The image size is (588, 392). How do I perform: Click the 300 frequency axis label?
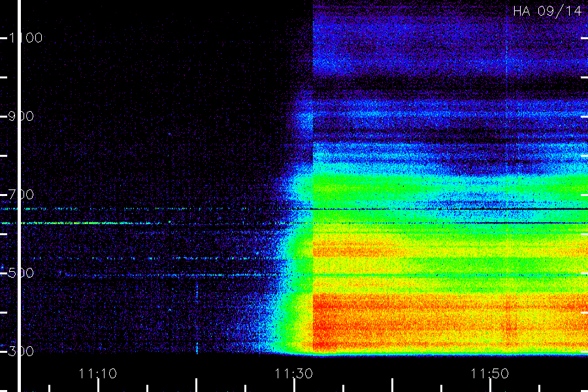[x=21, y=351]
